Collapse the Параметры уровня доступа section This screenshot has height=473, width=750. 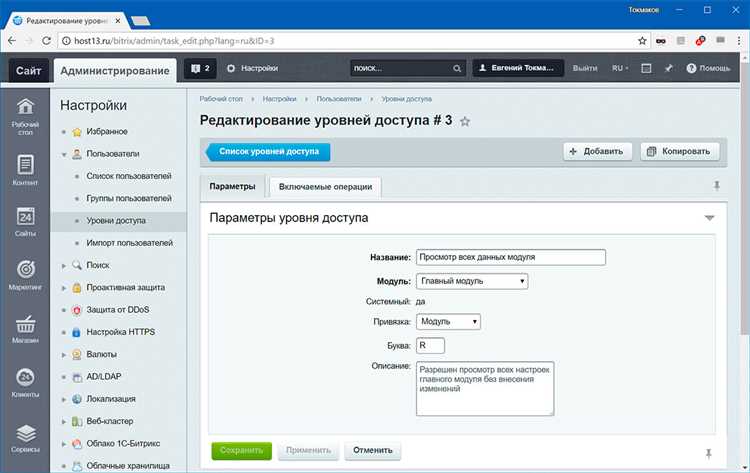coord(709,218)
